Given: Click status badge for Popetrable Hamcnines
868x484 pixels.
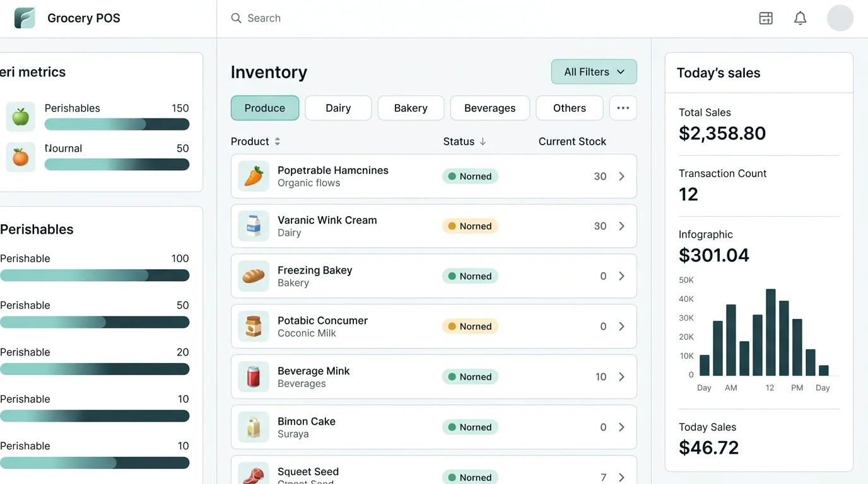Looking at the screenshot, I should [x=470, y=176].
